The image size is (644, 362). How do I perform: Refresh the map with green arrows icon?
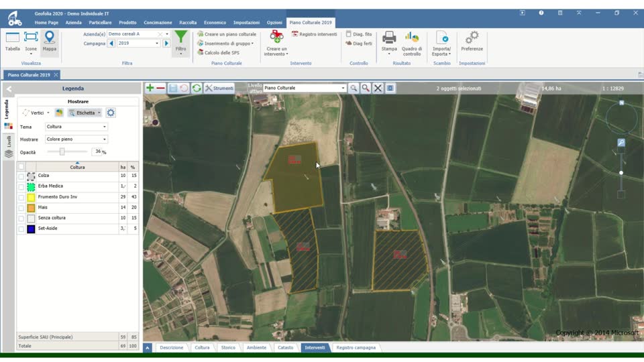(x=197, y=88)
